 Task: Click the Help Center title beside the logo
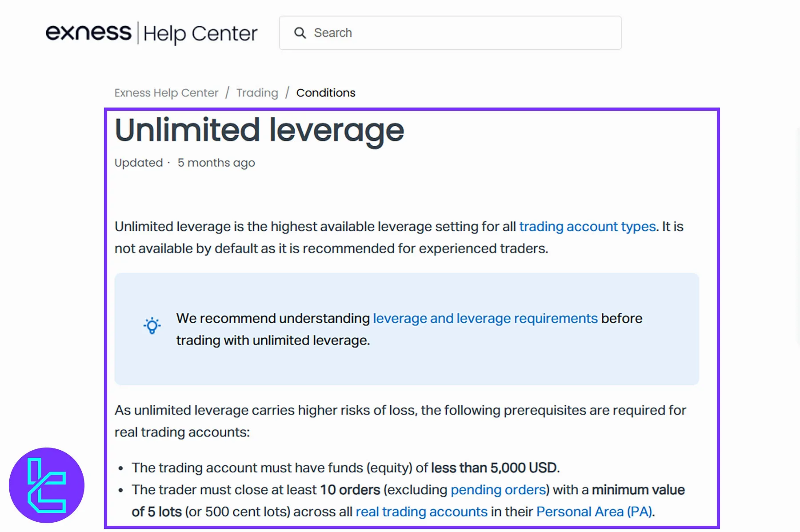[200, 33]
